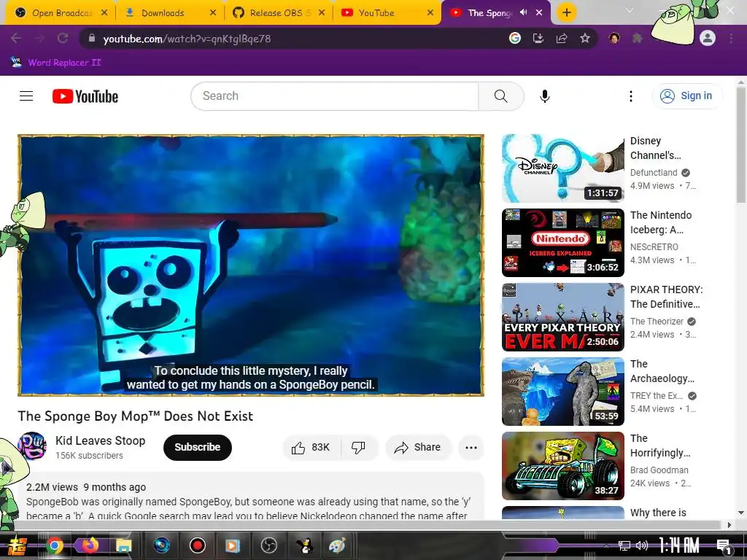This screenshot has width=747, height=560.
Task: Reload the page in the browser
Action: (63, 38)
